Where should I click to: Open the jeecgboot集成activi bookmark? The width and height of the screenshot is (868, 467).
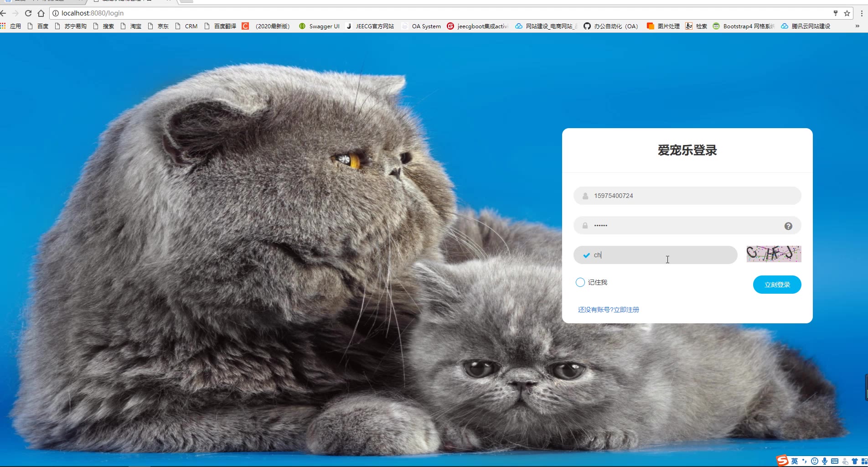click(478, 26)
